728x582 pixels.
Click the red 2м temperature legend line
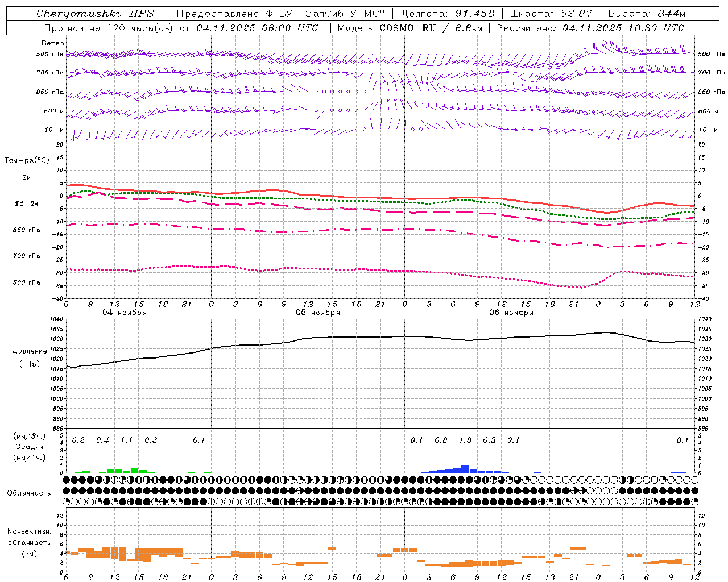(x=26, y=184)
